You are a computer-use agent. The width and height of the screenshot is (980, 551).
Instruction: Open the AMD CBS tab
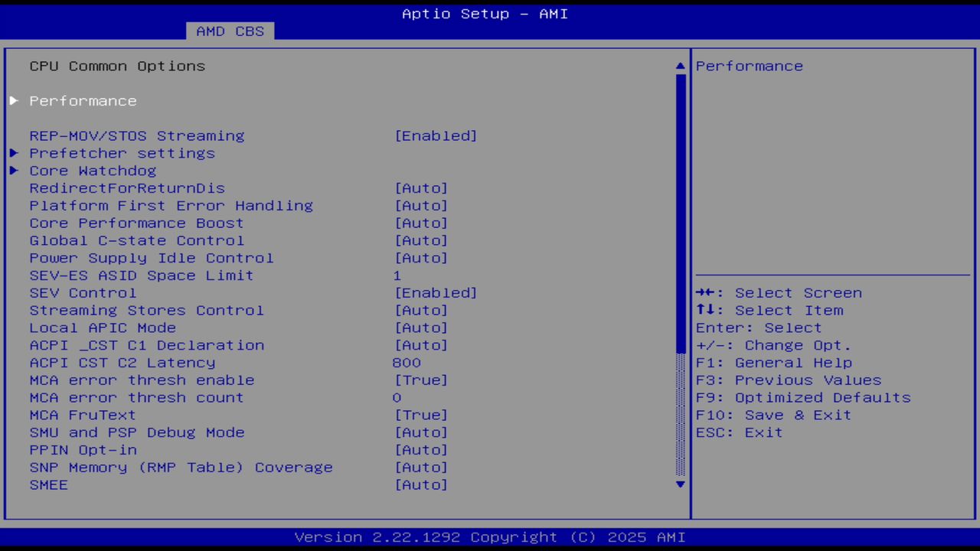(x=230, y=31)
